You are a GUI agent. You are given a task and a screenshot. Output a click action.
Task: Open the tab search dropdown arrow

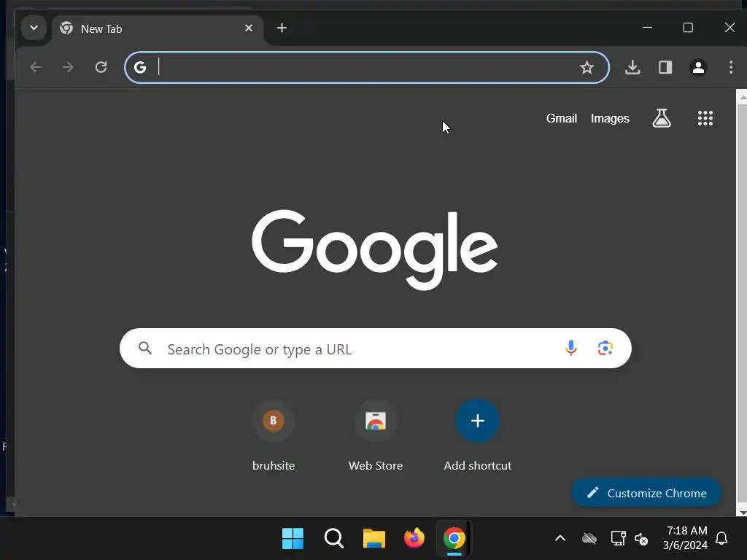34,28
